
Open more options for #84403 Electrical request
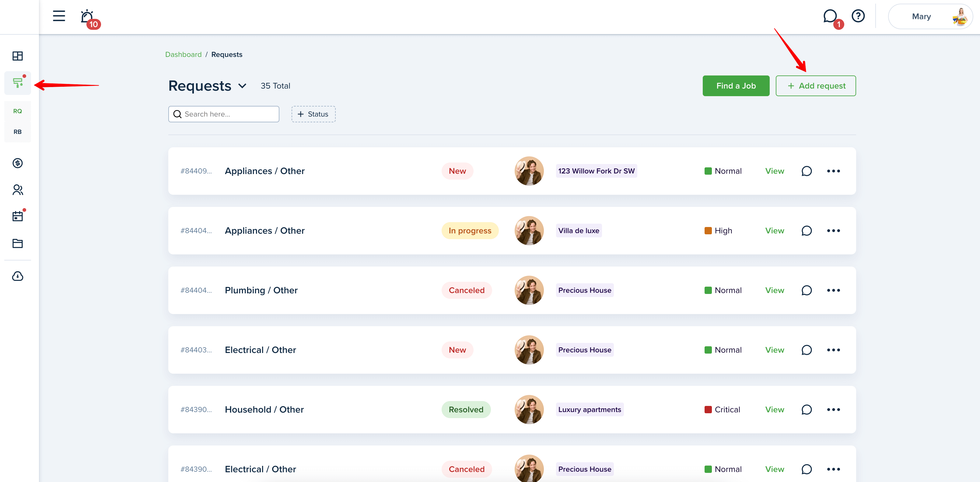(x=834, y=350)
